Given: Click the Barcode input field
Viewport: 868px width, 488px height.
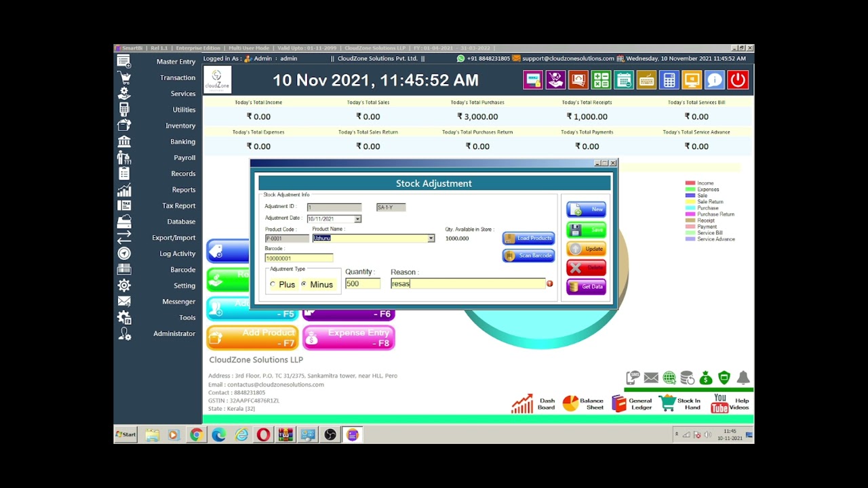Looking at the screenshot, I should 298,258.
